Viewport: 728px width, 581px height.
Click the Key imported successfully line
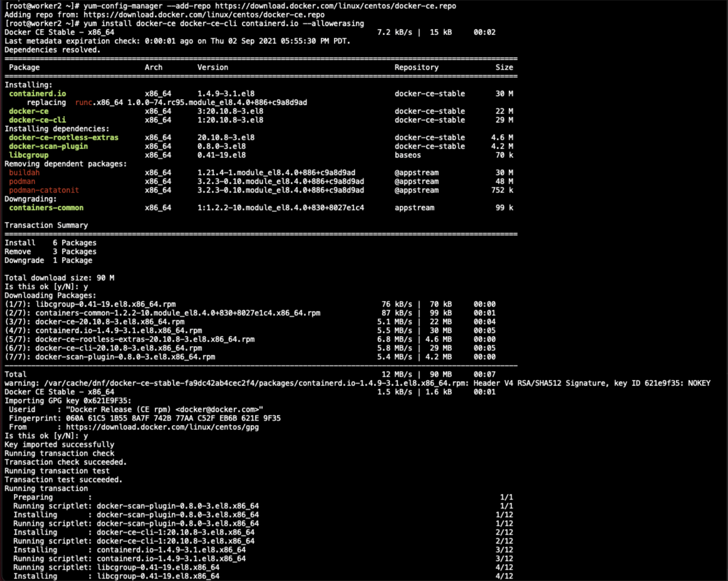59,445
